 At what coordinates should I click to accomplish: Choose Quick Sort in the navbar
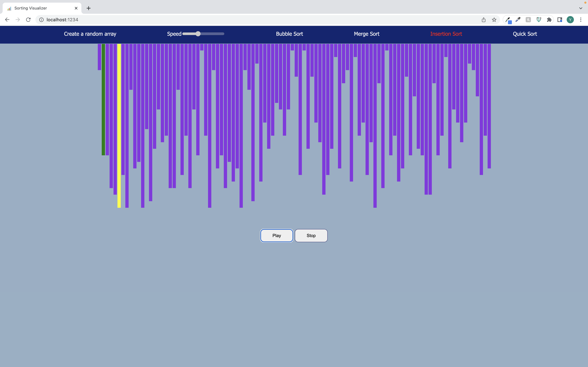click(525, 34)
